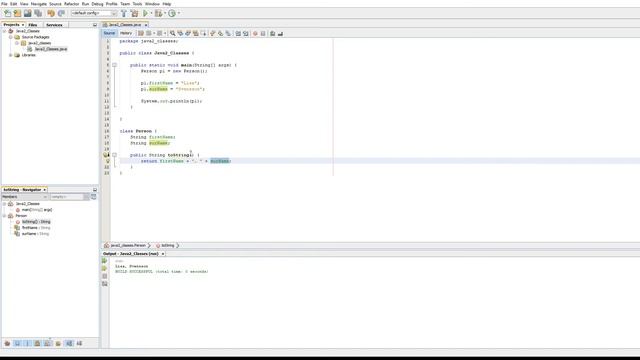Select Java2_Classes.java file in Projects tree
Image resolution: width=640 pixels, height=360 pixels.
51,49
